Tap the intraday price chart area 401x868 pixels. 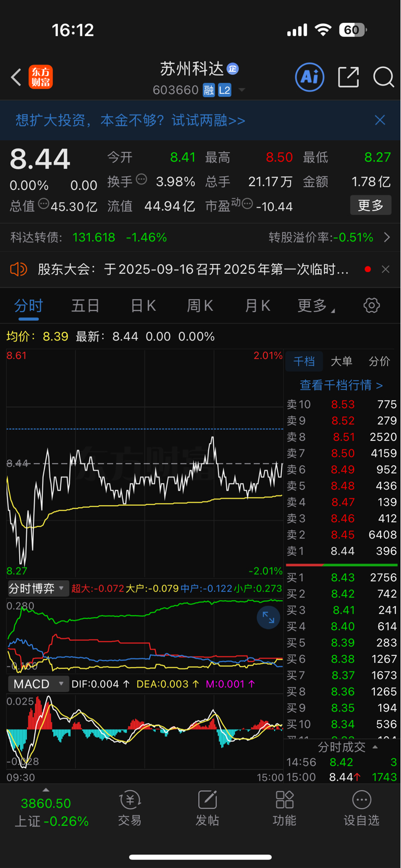point(144,463)
